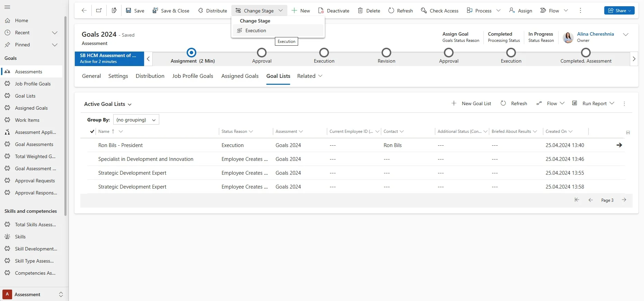This screenshot has height=301, width=644.
Task: Open the Alina Chereshnia owner link
Action: click(595, 34)
